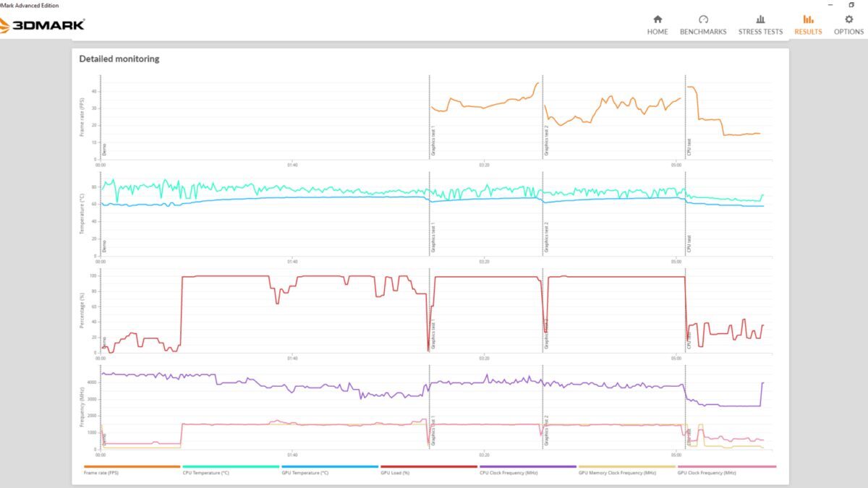The image size is (868, 488).
Task: Toggle GPU Memory Clock Frequency legend entry
Action: [617, 472]
